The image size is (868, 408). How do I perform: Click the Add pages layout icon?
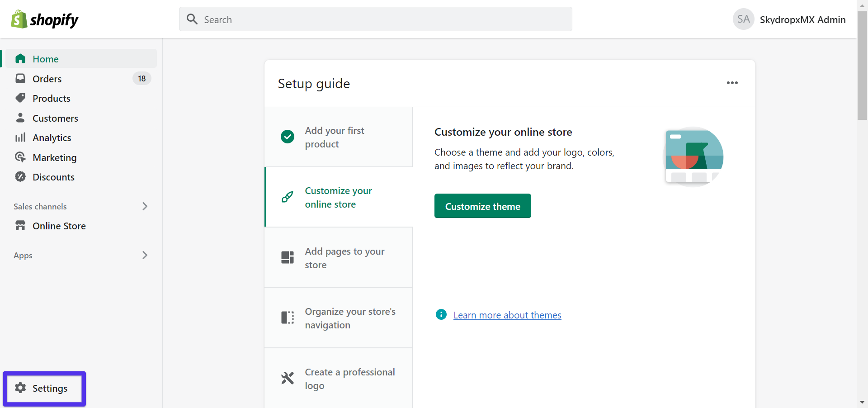288,257
